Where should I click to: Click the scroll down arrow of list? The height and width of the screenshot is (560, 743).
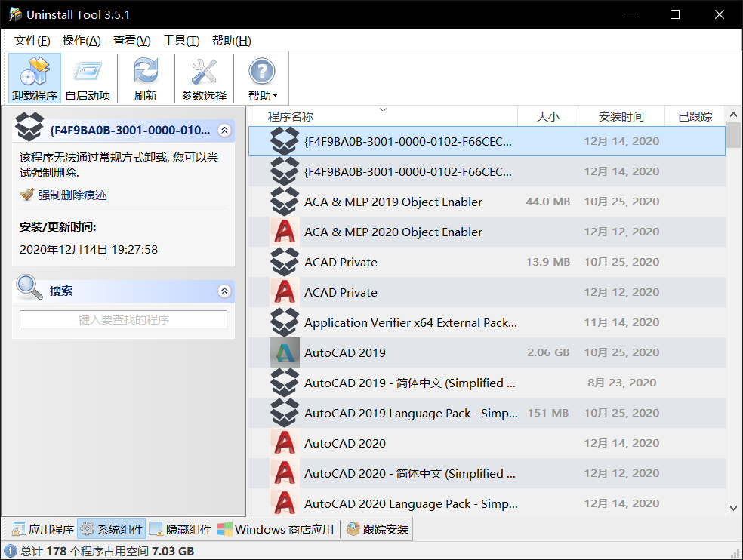tap(733, 508)
